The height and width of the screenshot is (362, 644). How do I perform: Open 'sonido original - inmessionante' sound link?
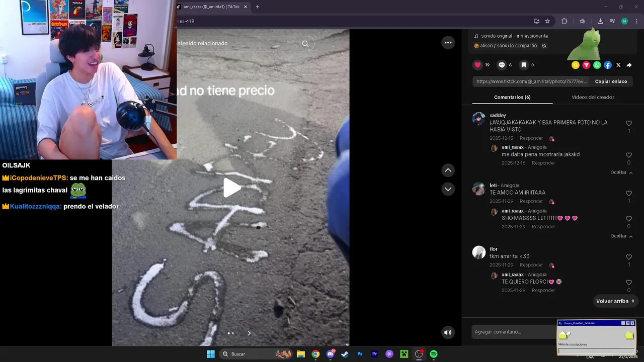[x=514, y=36]
